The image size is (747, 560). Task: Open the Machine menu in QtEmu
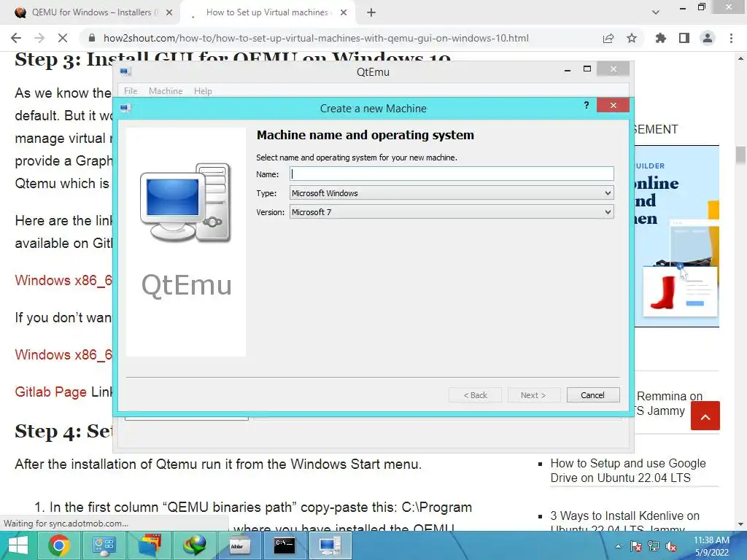click(x=166, y=91)
